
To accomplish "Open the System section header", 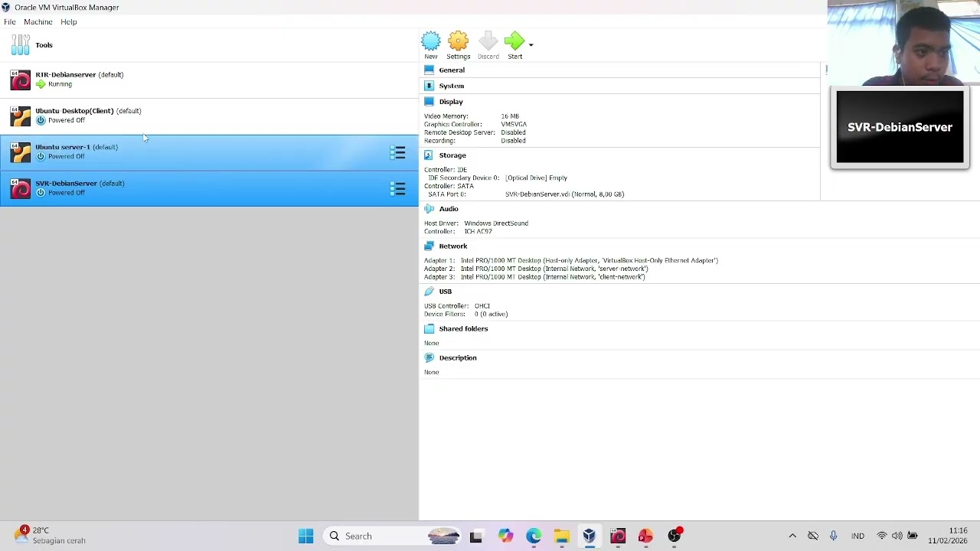I will [x=451, y=86].
